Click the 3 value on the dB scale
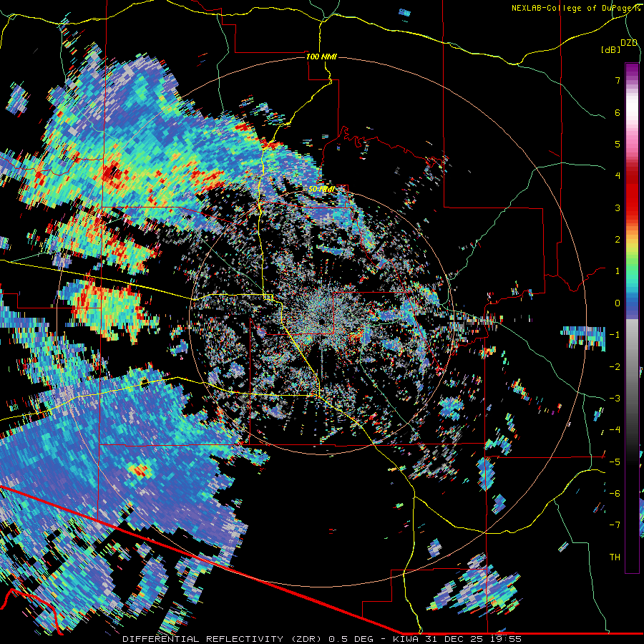 pos(618,208)
